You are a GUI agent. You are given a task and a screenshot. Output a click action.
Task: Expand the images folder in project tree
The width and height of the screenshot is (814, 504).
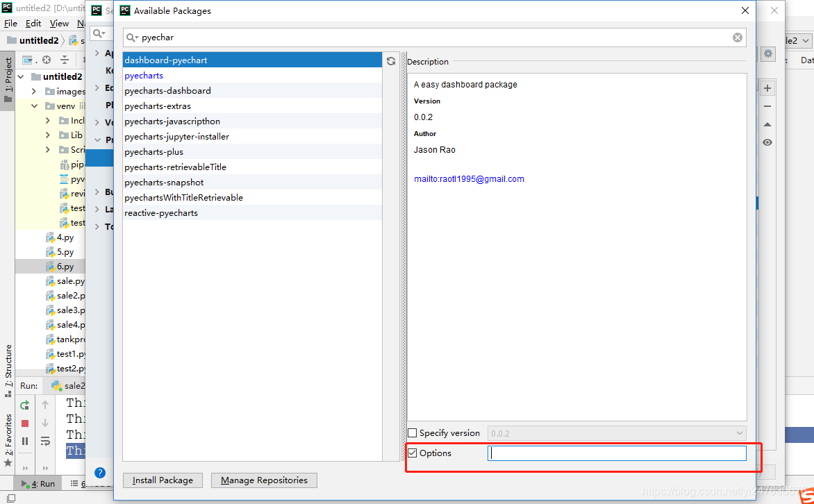pyautogui.click(x=34, y=92)
